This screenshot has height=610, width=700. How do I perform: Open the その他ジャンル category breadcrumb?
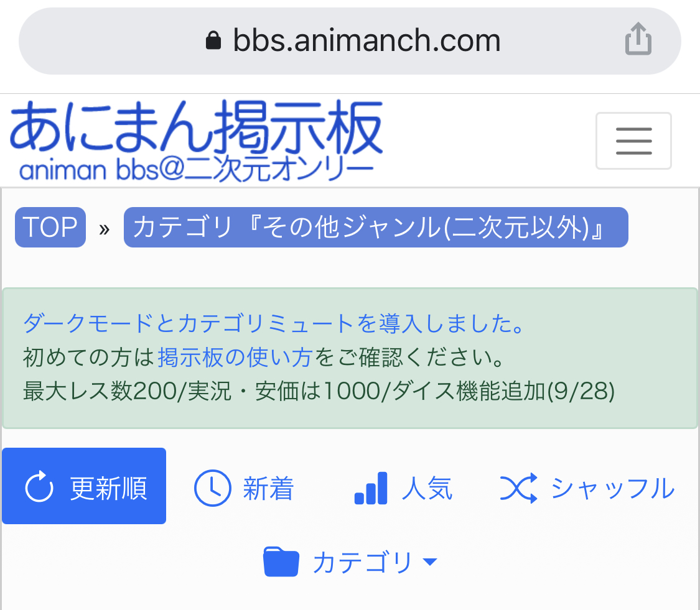point(375,228)
